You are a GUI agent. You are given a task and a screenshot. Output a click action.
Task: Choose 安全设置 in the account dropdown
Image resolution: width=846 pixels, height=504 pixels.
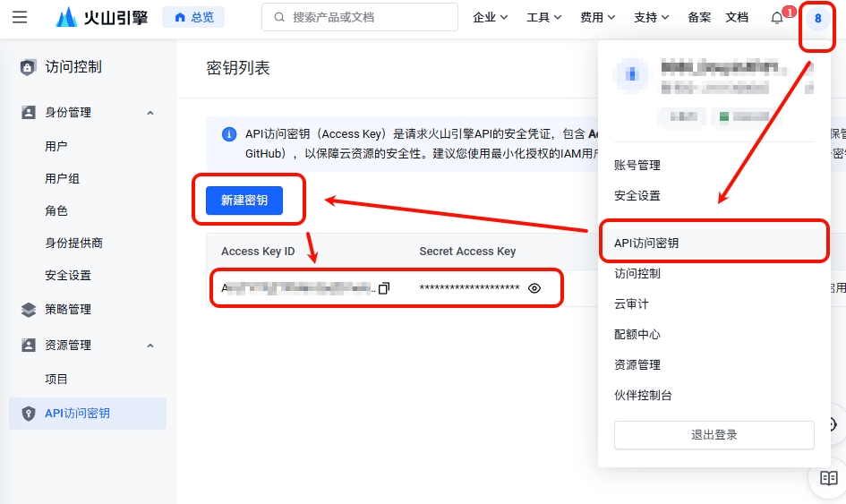637,195
